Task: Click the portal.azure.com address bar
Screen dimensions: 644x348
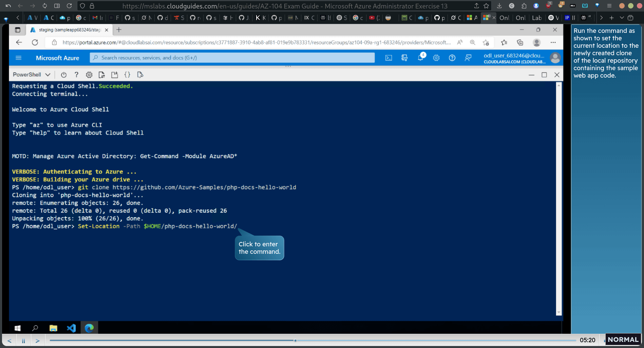Action: click(257, 42)
